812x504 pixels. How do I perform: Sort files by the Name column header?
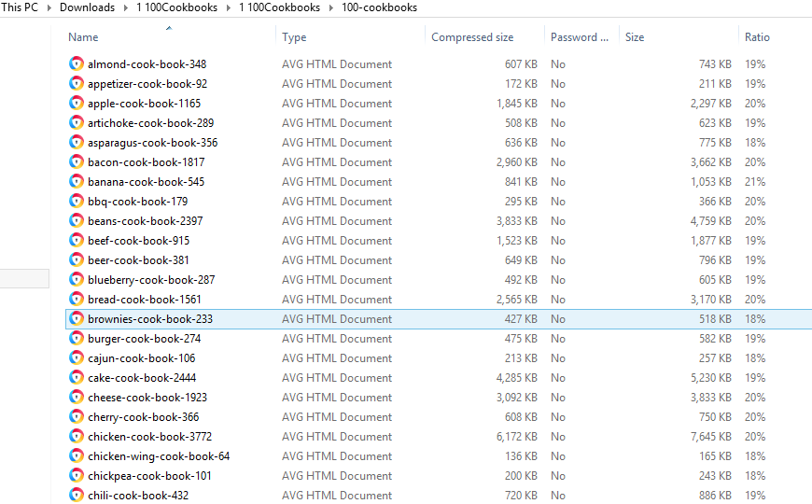pos(83,37)
